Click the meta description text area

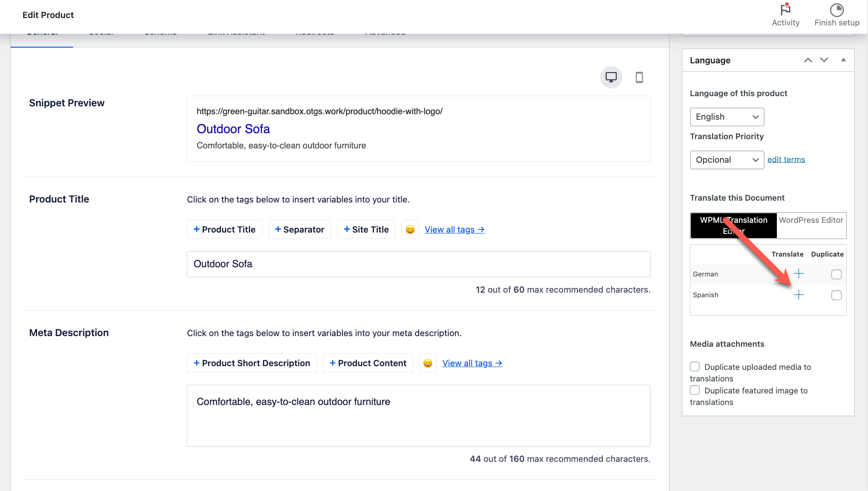click(x=418, y=416)
